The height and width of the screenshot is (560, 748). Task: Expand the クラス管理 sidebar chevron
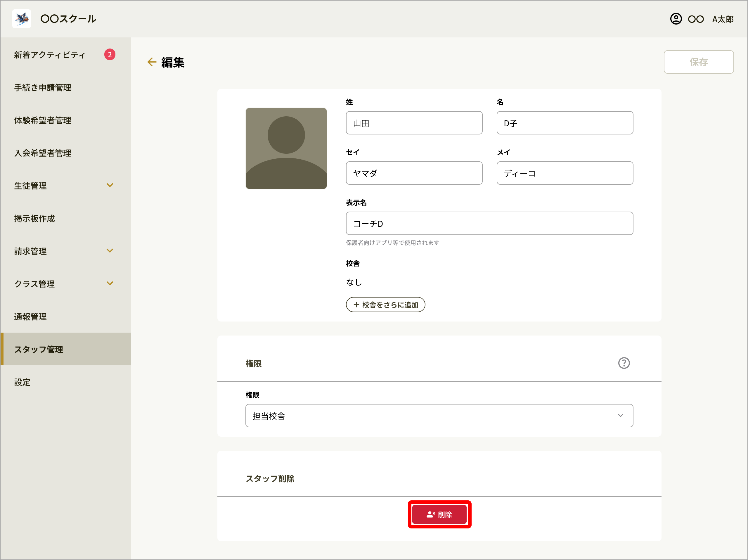pyautogui.click(x=110, y=284)
